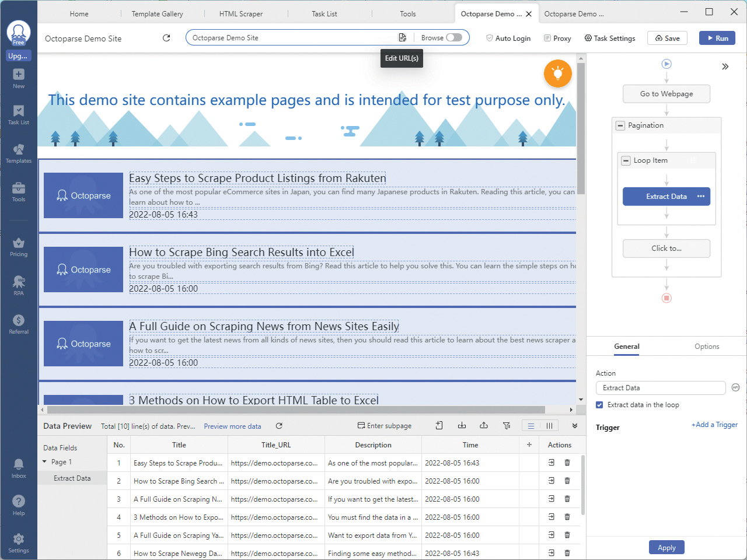The width and height of the screenshot is (747, 560).
Task: Switch to horizontal rows view layout
Action: point(531,426)
